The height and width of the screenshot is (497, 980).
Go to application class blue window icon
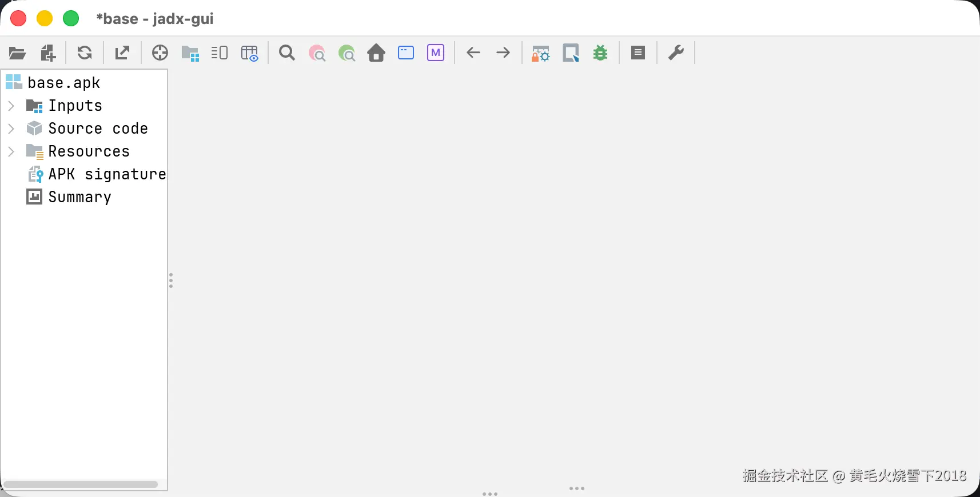pyautogui.click(x=406, y=53)
